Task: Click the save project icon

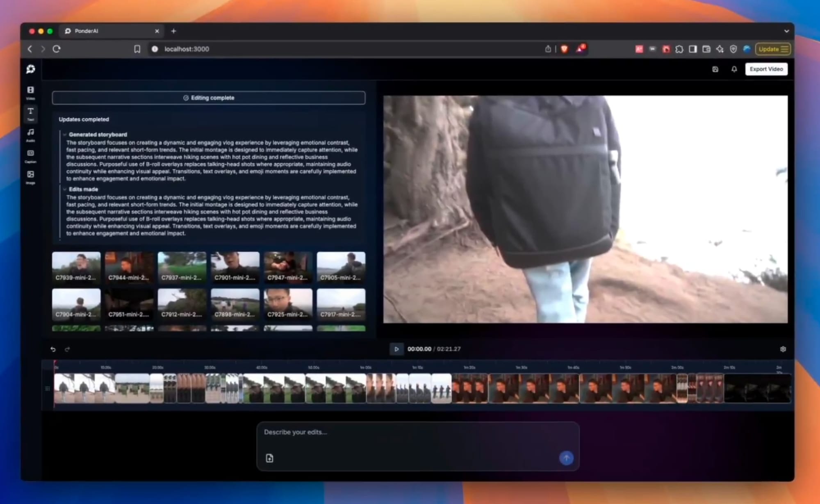Action: (715, 69)
